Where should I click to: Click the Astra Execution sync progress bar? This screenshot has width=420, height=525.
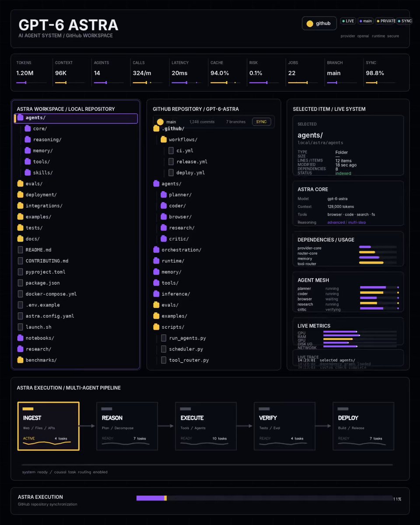[x=265, y=498]
